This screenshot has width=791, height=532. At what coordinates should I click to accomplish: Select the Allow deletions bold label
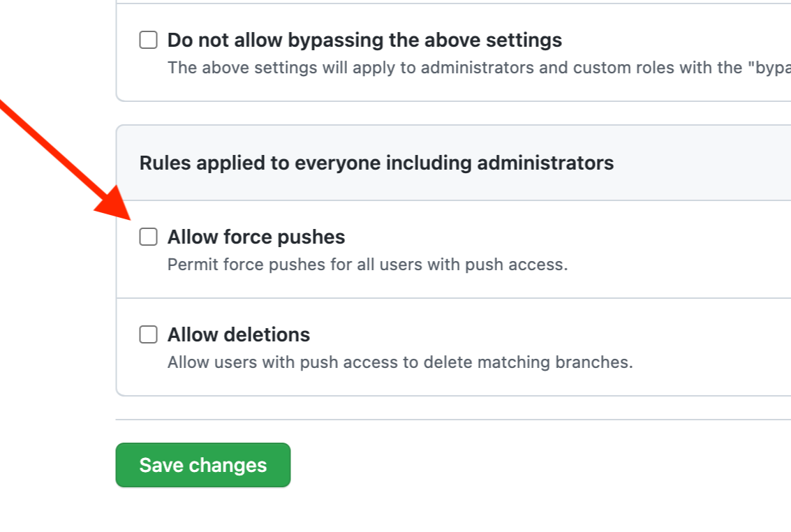pos(239,335)
